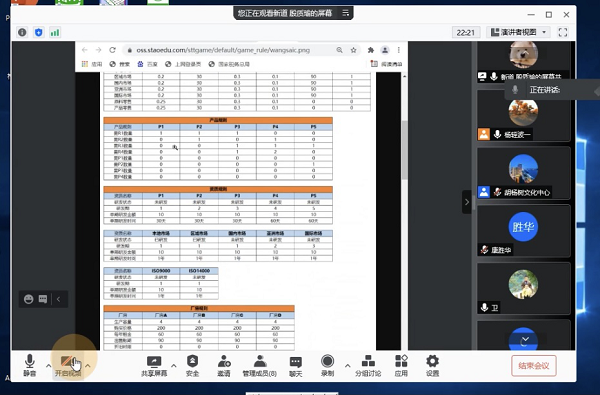Open the Share Screen button (共享屏幕)
The width and height of the screenshot is (600, 395).
pos(154,366)
